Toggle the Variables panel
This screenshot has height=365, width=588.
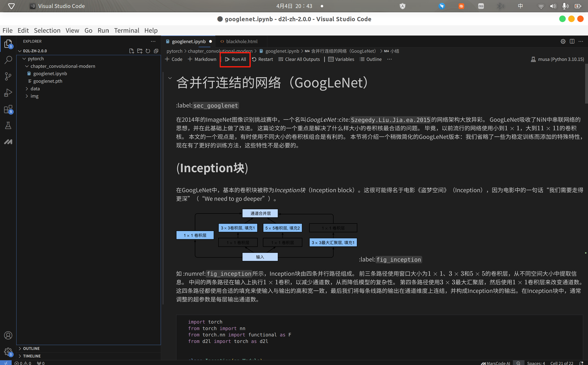coord(341,59)
